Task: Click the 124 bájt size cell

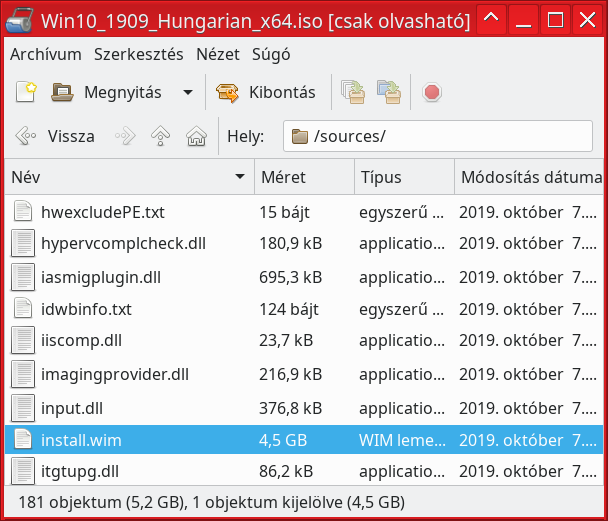Action: point(289,309)
